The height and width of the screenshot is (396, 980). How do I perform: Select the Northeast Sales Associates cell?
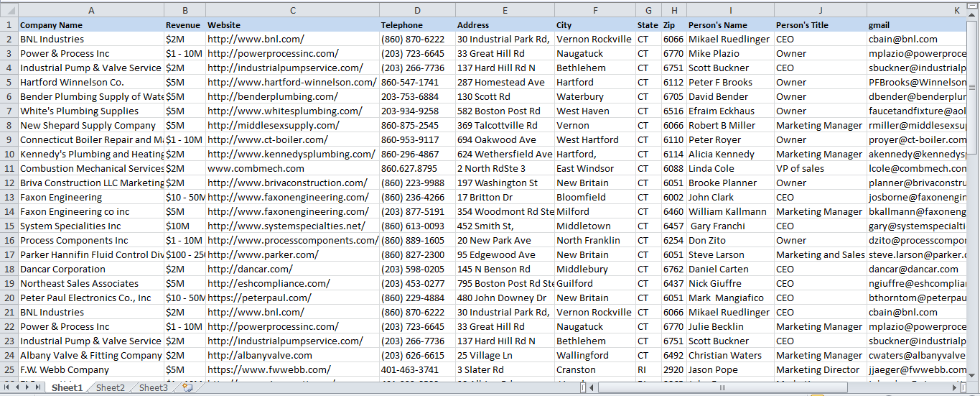(91, 283)
